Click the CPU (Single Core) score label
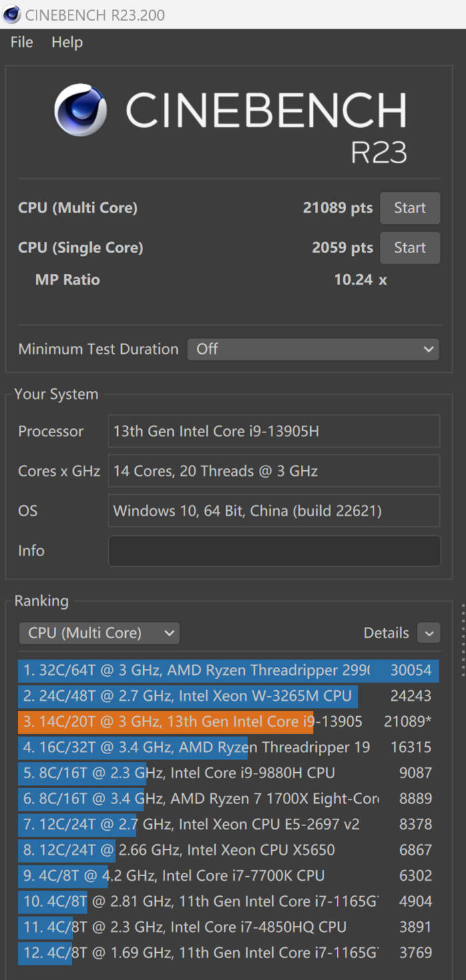Screen dimensions: 466x980 [81, 248]
